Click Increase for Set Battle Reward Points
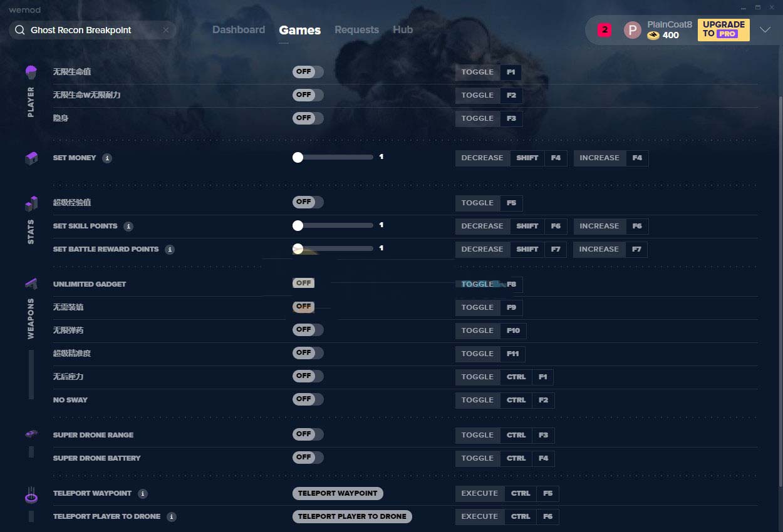Viewport: 783px width, 532px height. 599,249
